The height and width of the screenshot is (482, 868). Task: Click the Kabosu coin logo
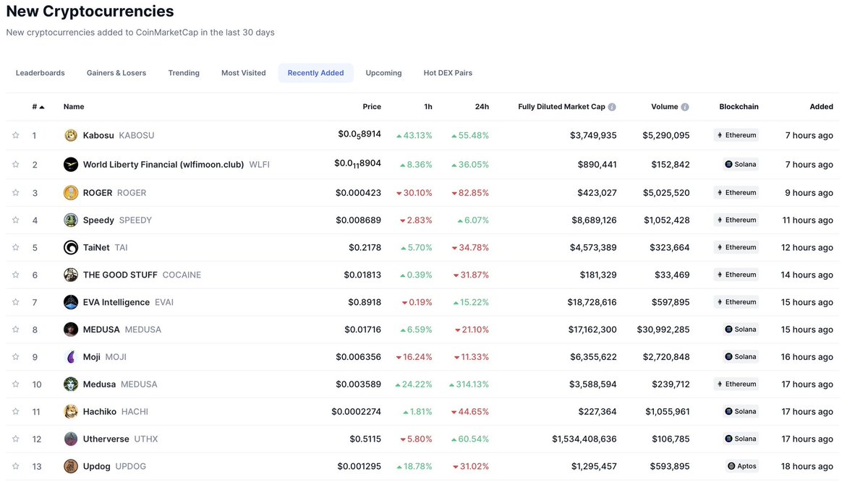(70, 135)
